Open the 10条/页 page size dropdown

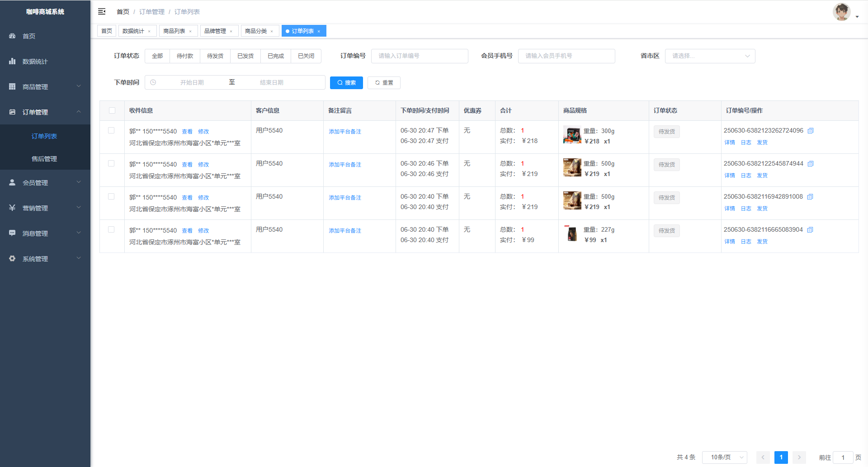(x=724, y=457)
